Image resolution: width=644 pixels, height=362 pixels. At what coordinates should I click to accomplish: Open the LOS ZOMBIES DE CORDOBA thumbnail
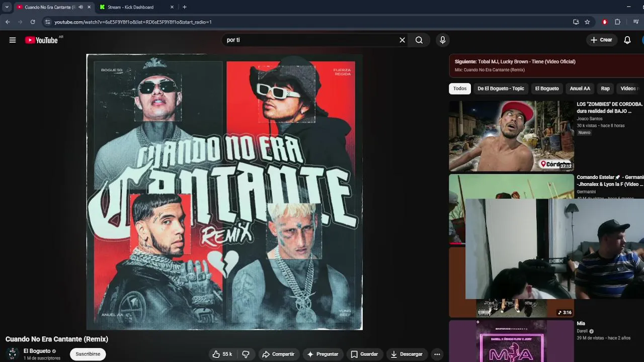511,136
